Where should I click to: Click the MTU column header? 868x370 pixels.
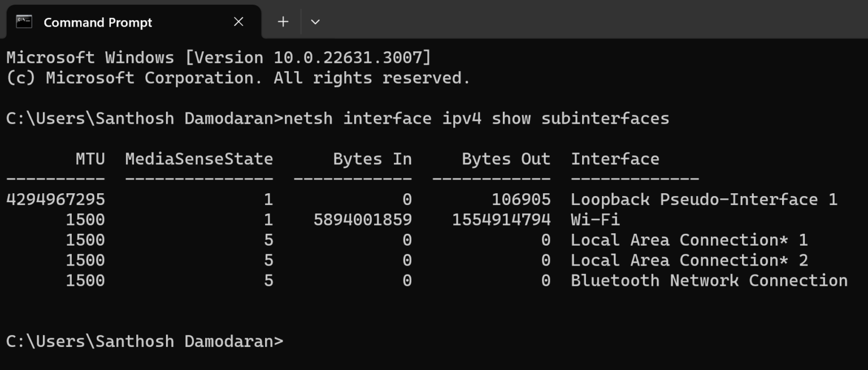tap(90, 159)
